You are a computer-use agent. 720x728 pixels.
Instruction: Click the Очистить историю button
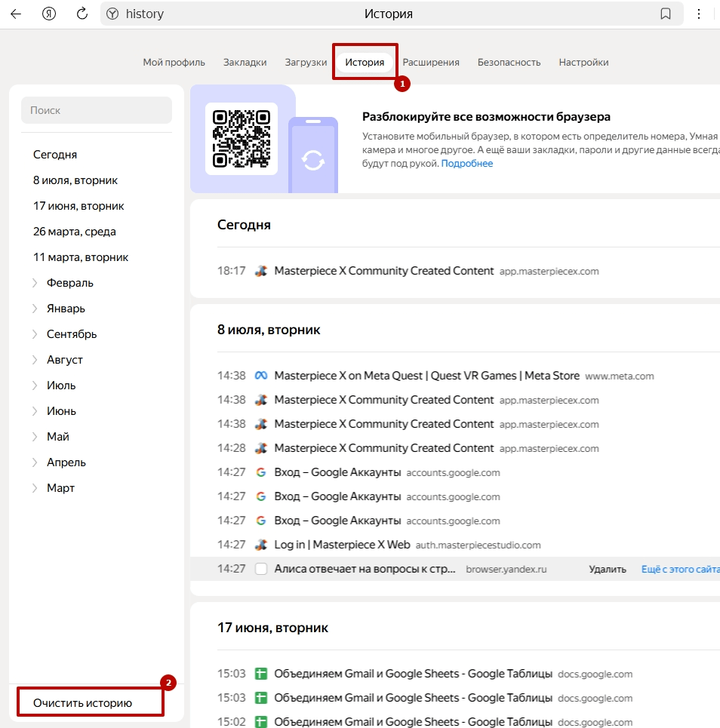pyautogui.click(x=83, y=703)
